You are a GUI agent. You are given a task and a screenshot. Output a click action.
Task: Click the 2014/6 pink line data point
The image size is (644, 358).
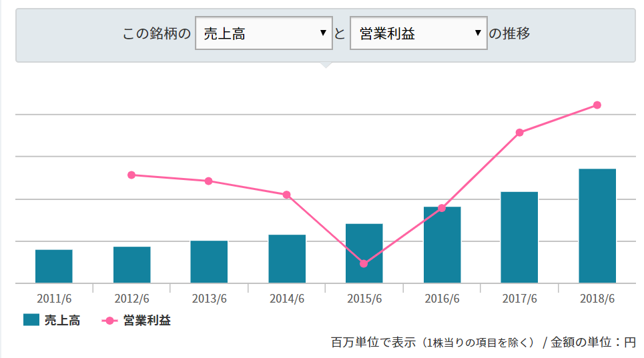point(287,195)
